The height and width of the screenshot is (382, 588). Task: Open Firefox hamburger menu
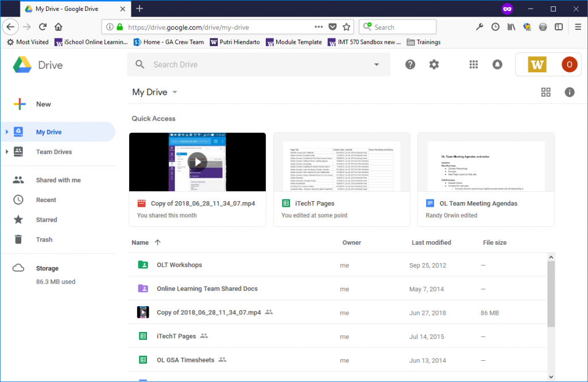(578, 27)
